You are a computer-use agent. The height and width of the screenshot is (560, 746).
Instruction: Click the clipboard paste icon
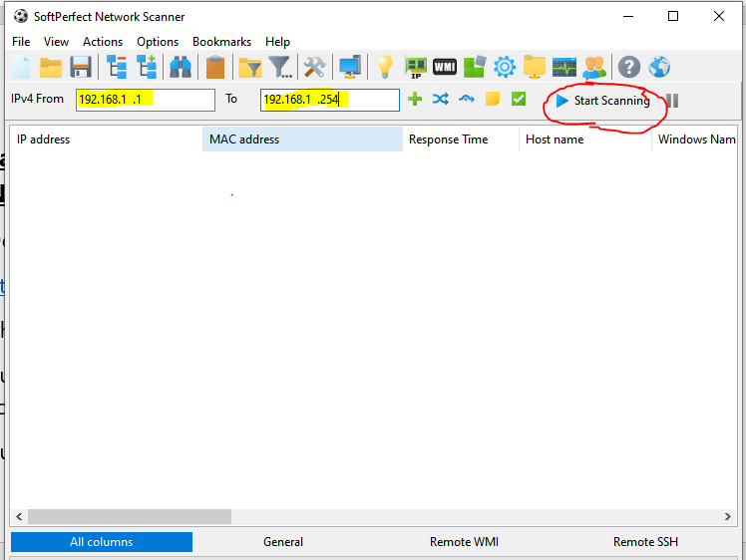[215, 67]
